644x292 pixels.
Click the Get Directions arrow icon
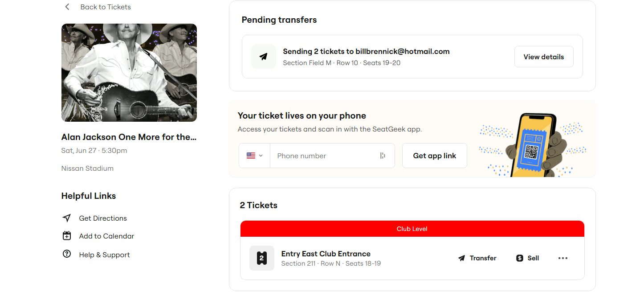67,218
